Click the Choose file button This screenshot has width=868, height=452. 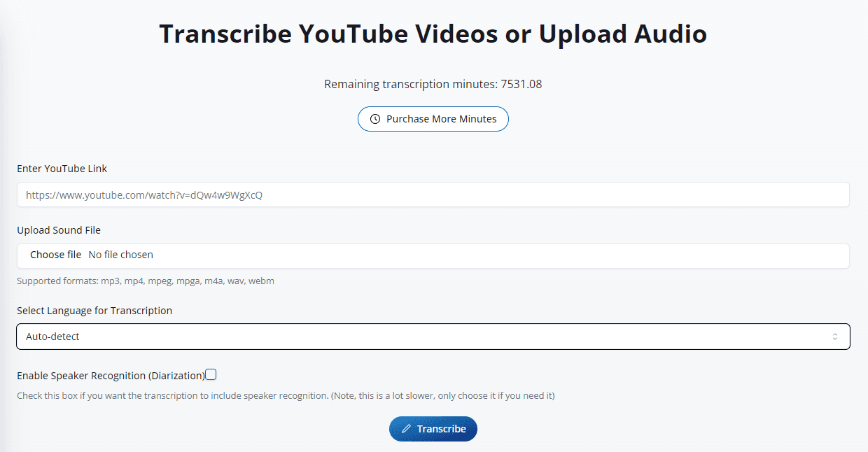tap(55, 255)
